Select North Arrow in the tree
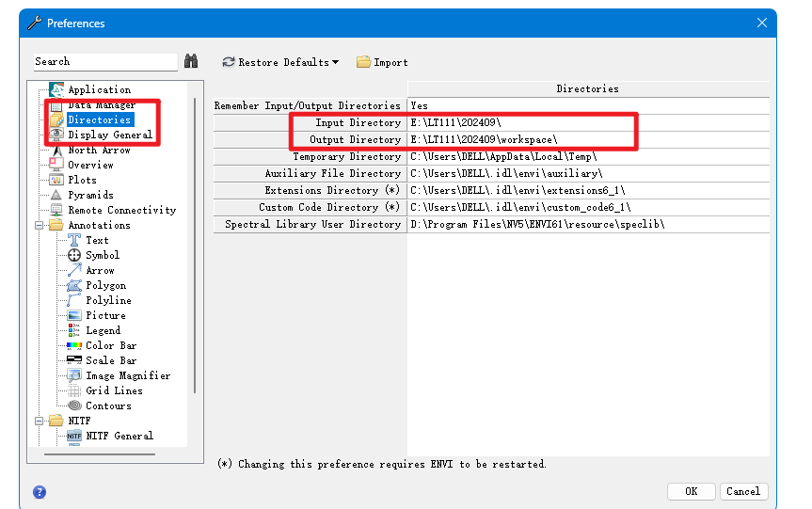The width and height of the screenshot is (812, 509). tap(100, 150)
